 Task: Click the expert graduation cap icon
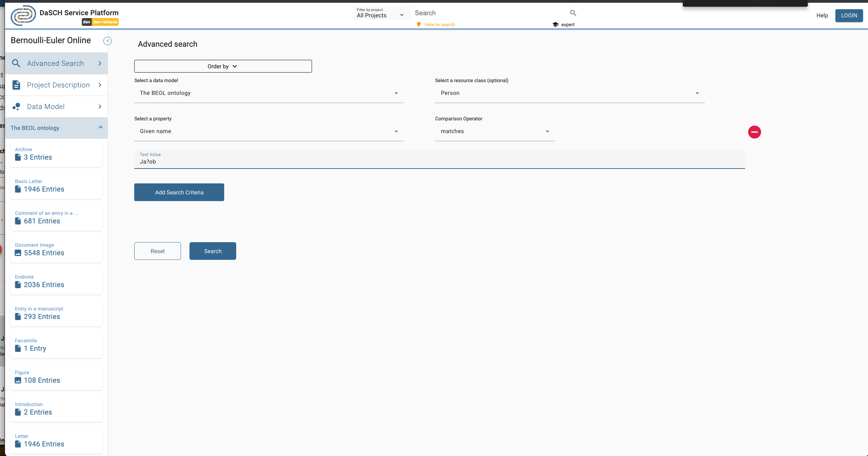(x=555, y=24)
